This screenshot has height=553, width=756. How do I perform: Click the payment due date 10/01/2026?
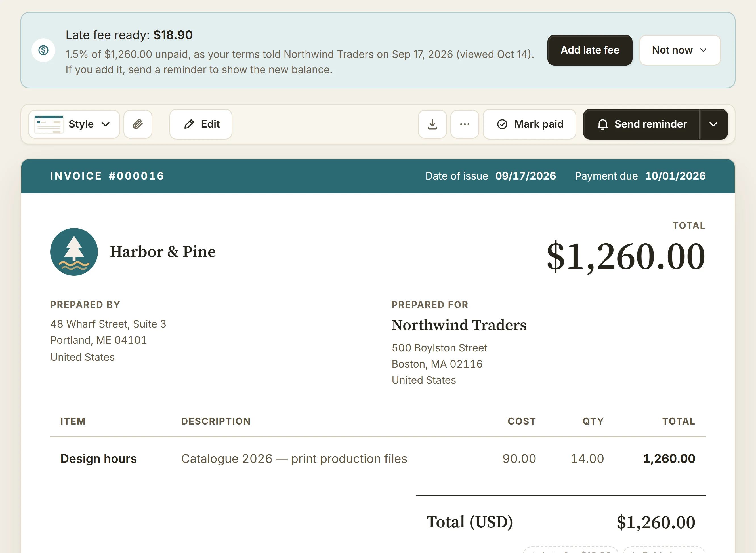675,176
